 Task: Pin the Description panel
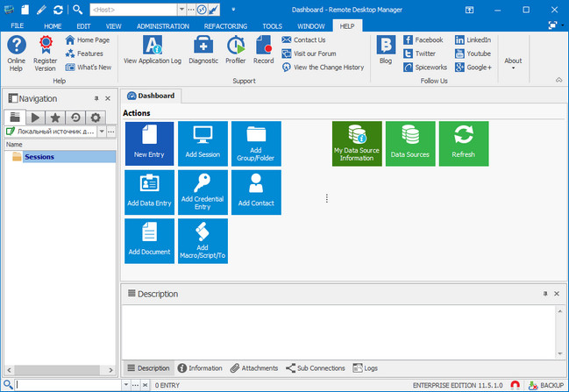[545, 294]
